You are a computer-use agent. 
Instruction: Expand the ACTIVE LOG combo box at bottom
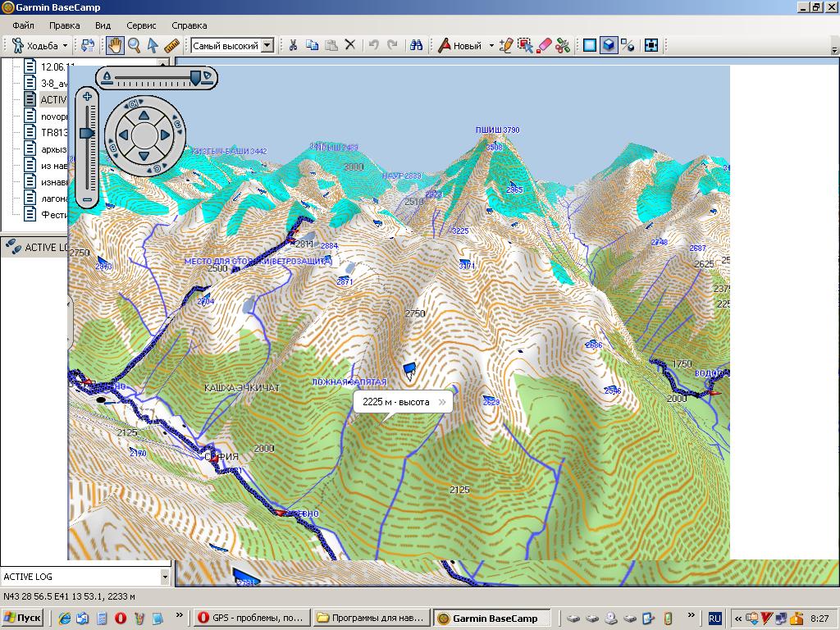click(165, 577)
